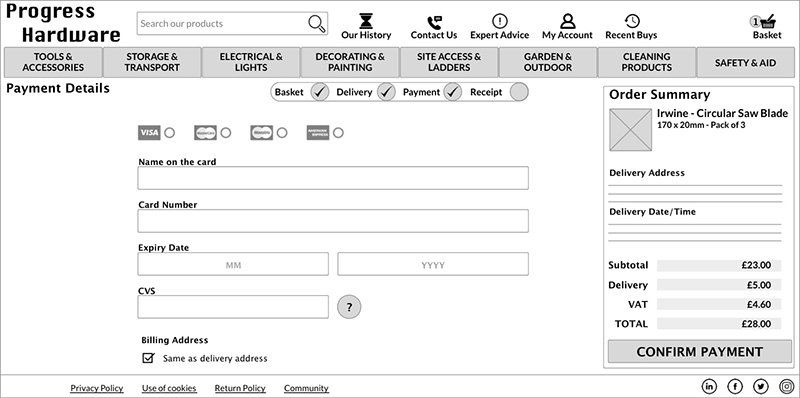Toggle Same as delivery address checkbox
The image size is (800, 398).
tap(148, 358)
